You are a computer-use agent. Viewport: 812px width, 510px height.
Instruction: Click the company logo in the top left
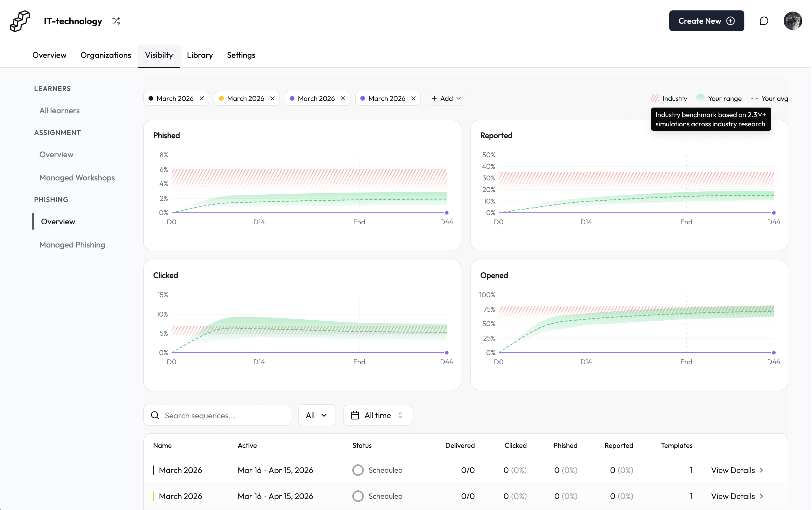click(20, 21)
